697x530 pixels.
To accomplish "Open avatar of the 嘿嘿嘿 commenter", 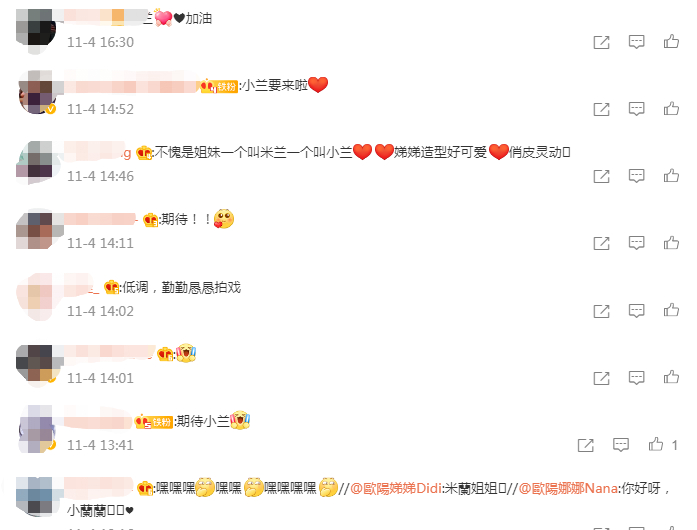I will pyautogui.click(x=37, y=497).
